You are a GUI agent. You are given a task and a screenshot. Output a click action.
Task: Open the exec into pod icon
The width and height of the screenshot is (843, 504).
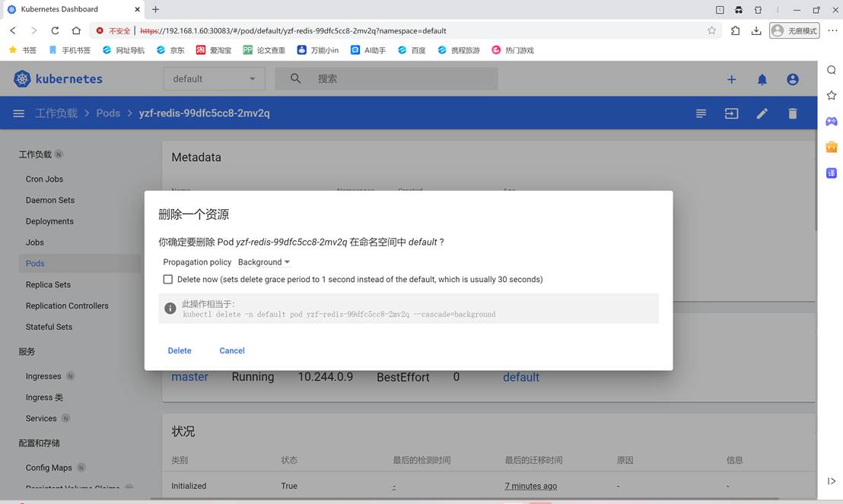coord(732,113)
